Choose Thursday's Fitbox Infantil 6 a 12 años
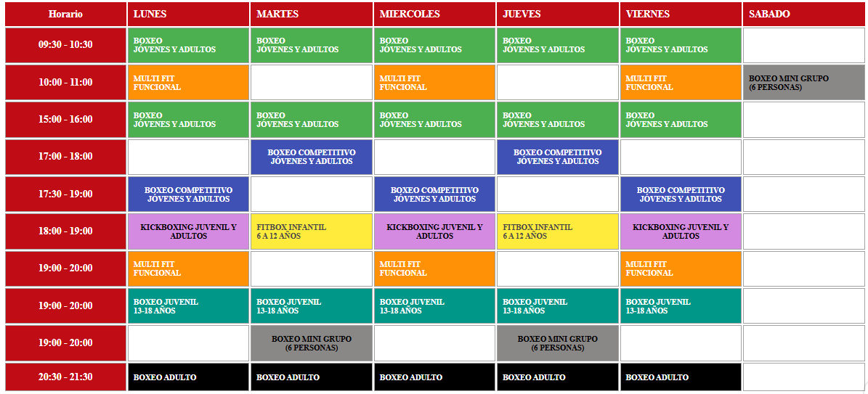 click(x=557, y=231)
